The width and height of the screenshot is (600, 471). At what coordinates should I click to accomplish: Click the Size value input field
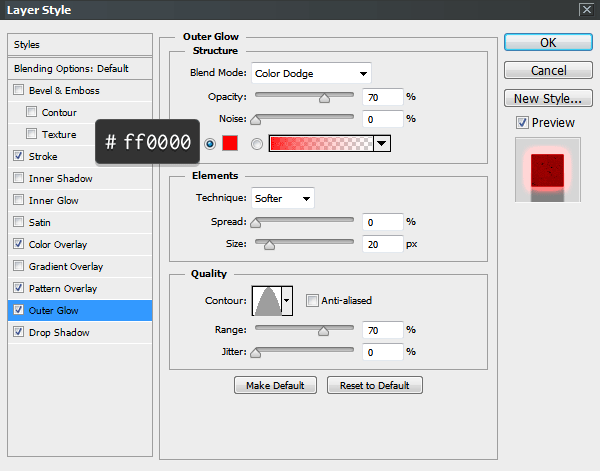(383, 243)
